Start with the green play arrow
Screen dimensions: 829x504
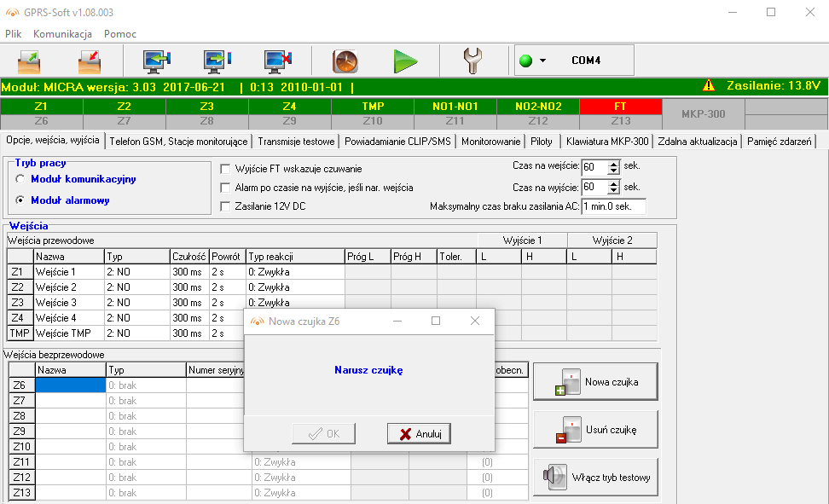click(x=407, y=61)
